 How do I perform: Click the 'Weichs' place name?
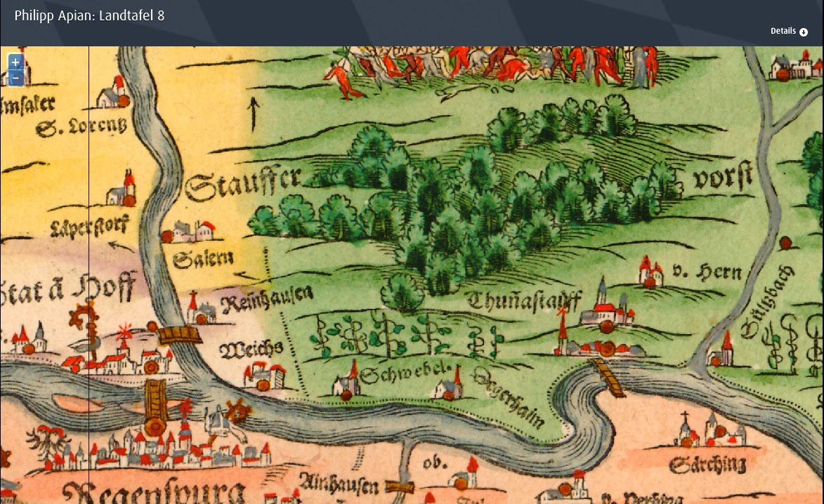(x=251, y=349)
